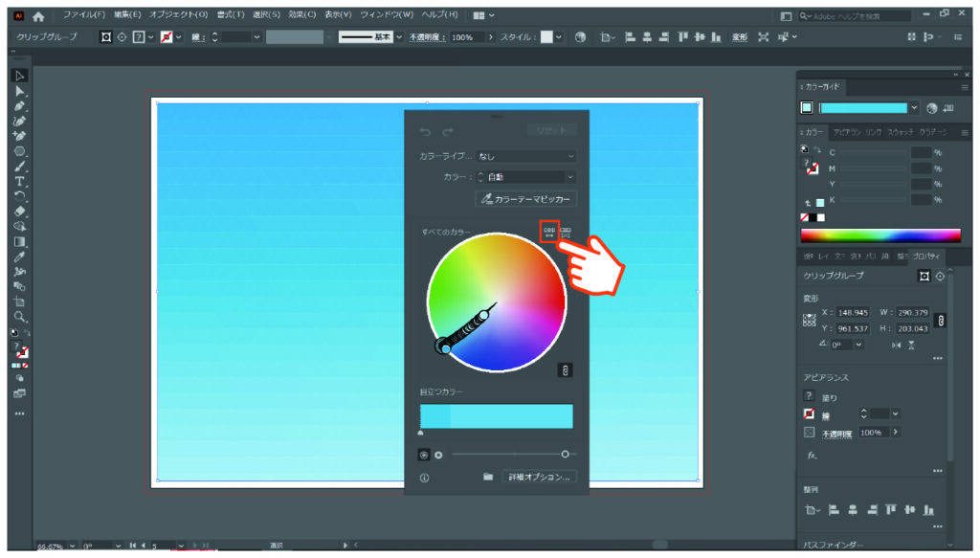This screenshot has height=558, width=980.
Task: Select the Eraser tool
Action: pos(19,212)
